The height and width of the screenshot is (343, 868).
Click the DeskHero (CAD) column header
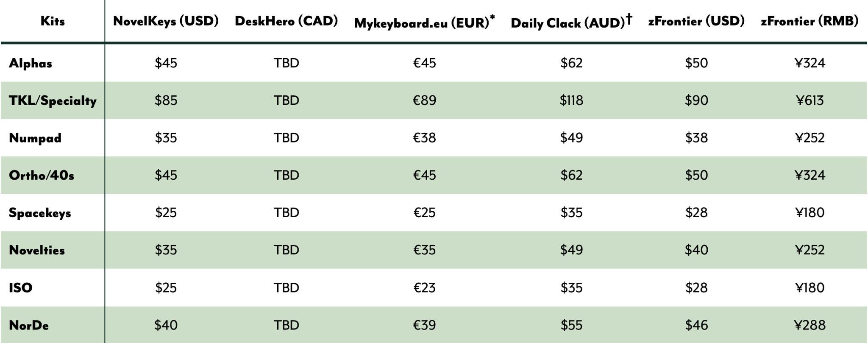286,21
